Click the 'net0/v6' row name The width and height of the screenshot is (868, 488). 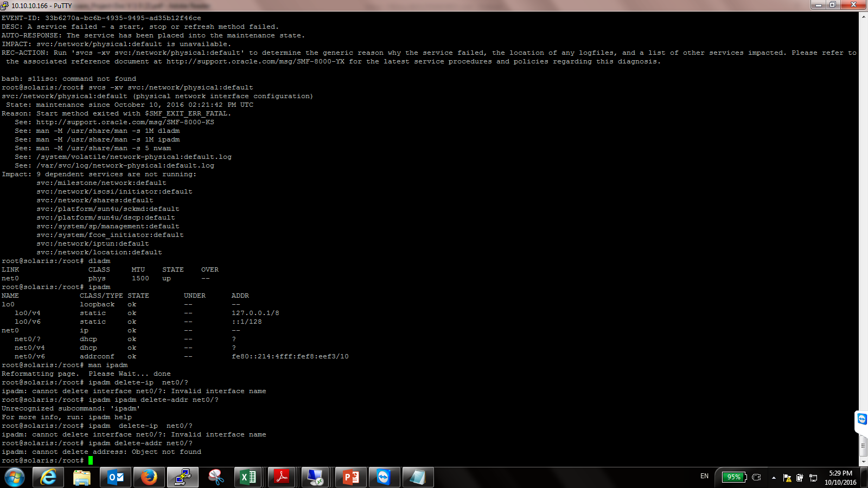click(30, 356)
